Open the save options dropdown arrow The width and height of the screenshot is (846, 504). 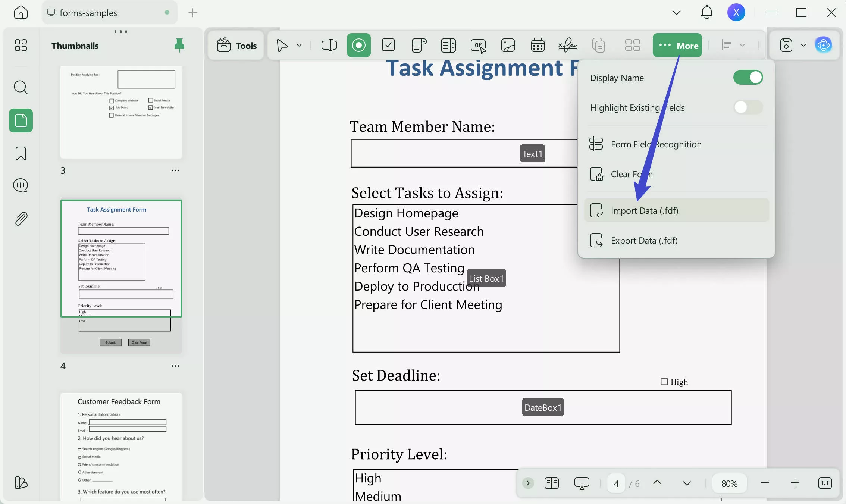click(x=803, y=46)
